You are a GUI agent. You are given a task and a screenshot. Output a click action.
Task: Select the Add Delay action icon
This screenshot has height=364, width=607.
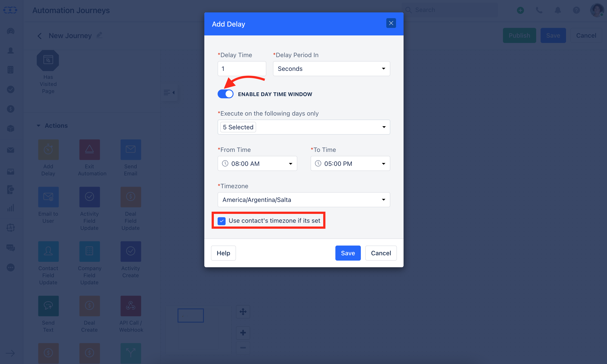pyautogui.click(x=48, y=150)
